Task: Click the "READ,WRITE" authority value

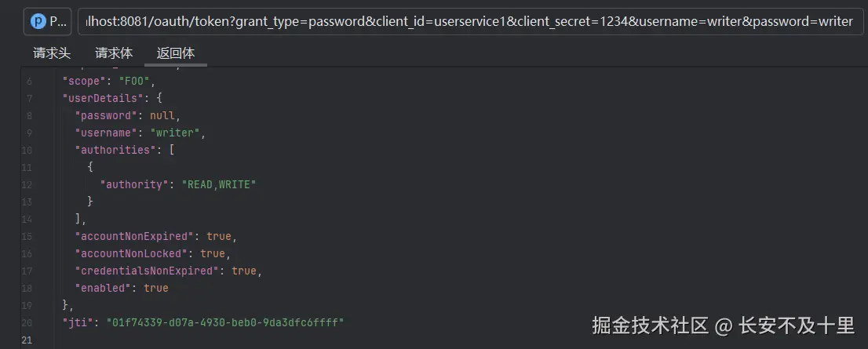Action: coord(219,184)
